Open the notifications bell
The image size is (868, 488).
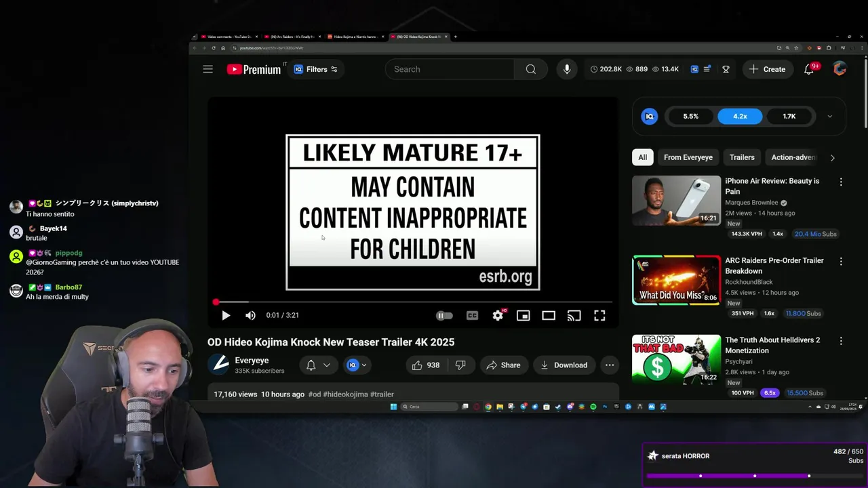click(x=809, y=69)
